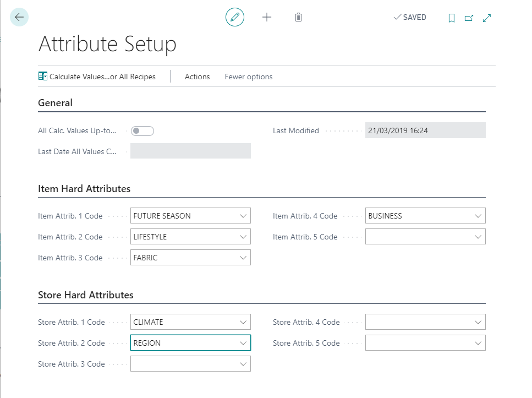Screen dimensions: 532x398
Task: Click Fewer options
Action: pyautogui.click(x=249, y=77)
